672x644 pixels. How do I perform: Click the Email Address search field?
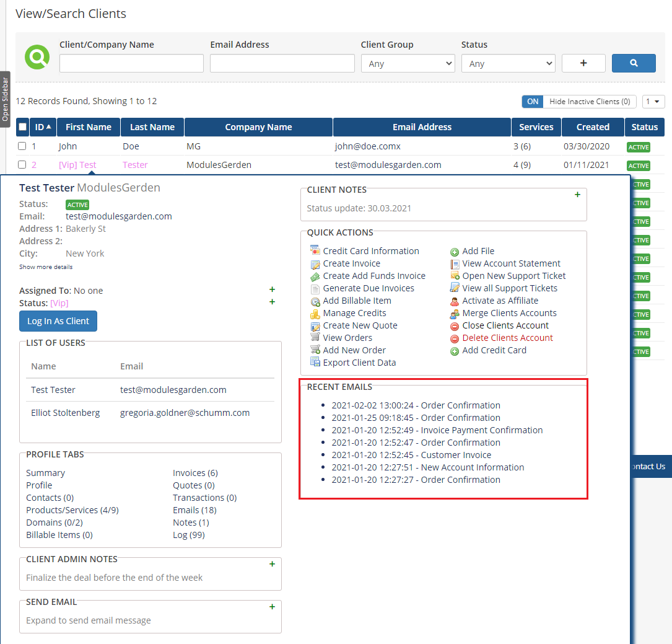[282, 63]
